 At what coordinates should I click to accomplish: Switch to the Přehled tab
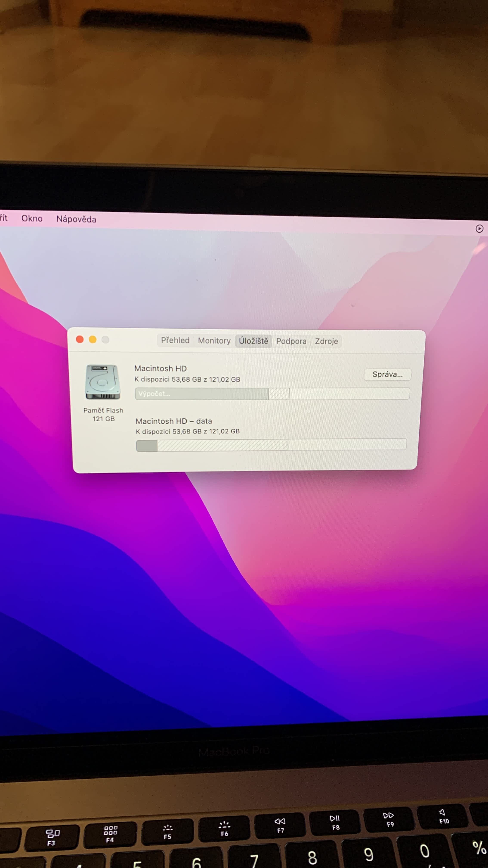click(175, 340)
